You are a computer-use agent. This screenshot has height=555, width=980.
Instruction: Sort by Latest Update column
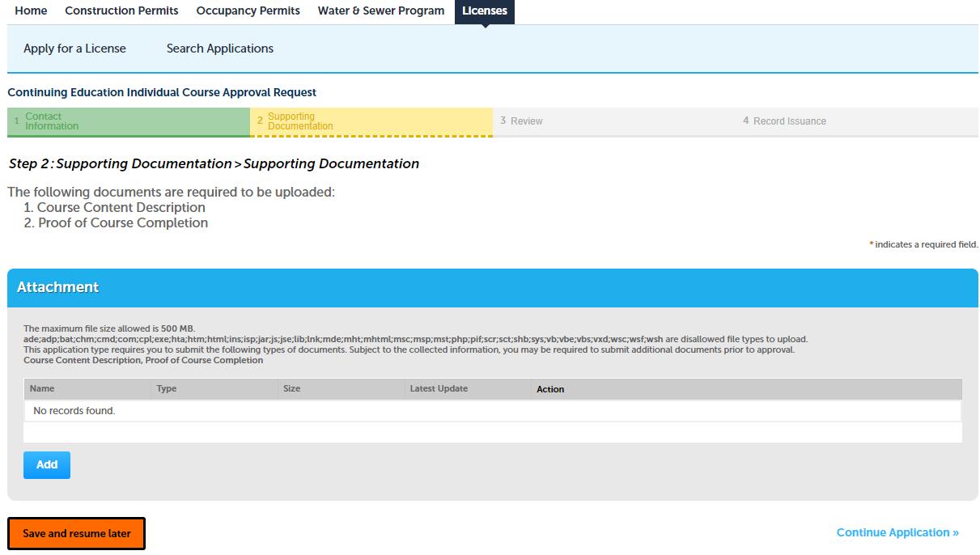(x=439, y=388)
